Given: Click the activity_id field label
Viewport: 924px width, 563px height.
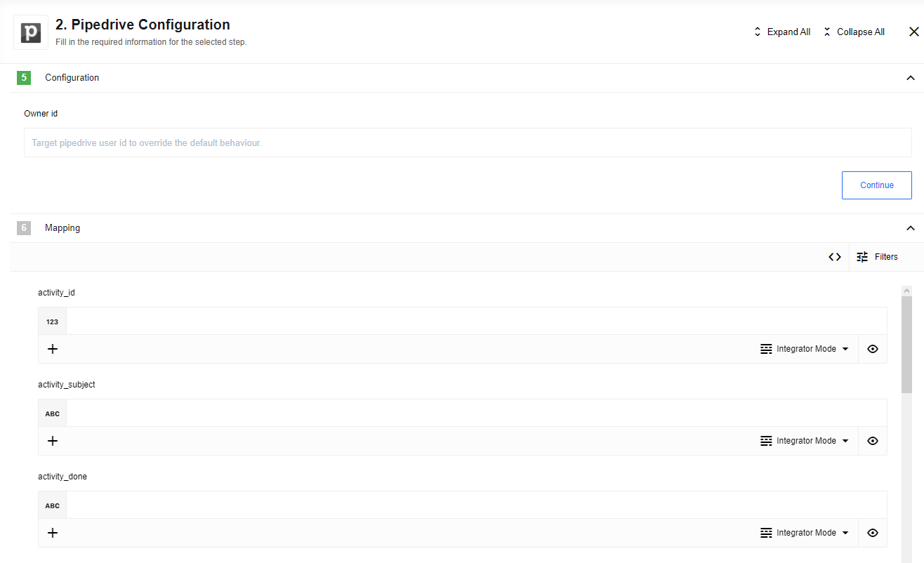Looking at the screenshot, I should pyautogui.click(x=56, y=293).
